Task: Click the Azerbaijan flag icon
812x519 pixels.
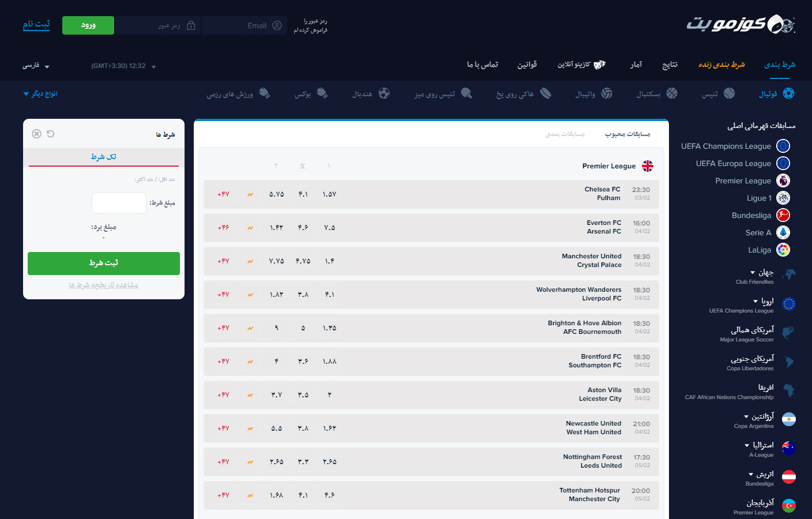Action: point(789,506)
